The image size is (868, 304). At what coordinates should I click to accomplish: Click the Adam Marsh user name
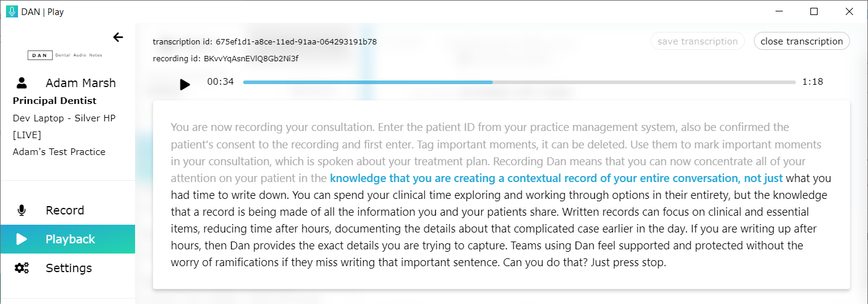point(80,83)
